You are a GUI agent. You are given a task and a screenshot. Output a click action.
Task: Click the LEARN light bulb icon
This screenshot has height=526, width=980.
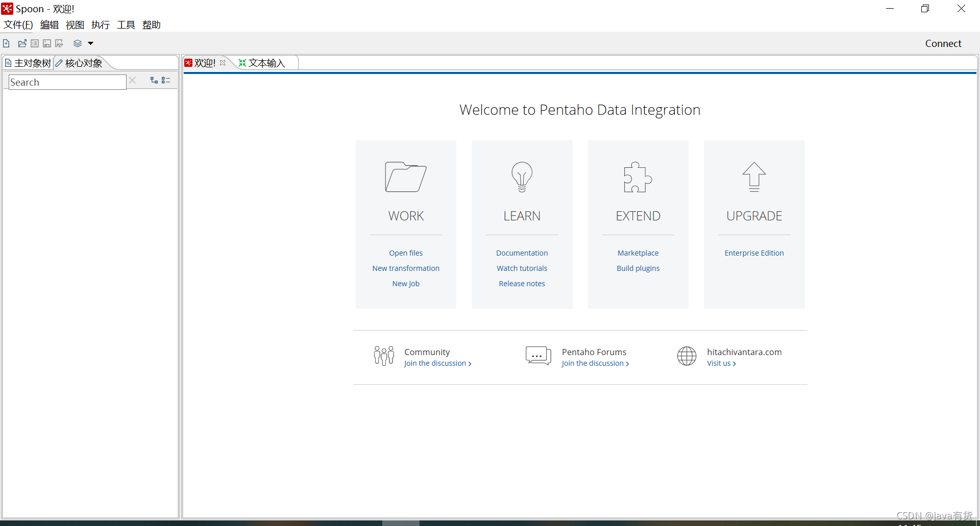coord(522,177)
